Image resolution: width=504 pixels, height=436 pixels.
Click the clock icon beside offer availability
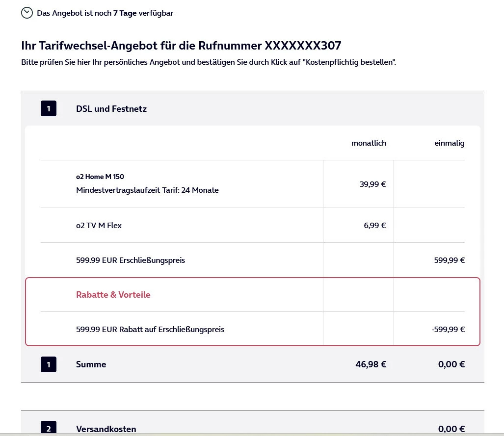click(27, 13)
